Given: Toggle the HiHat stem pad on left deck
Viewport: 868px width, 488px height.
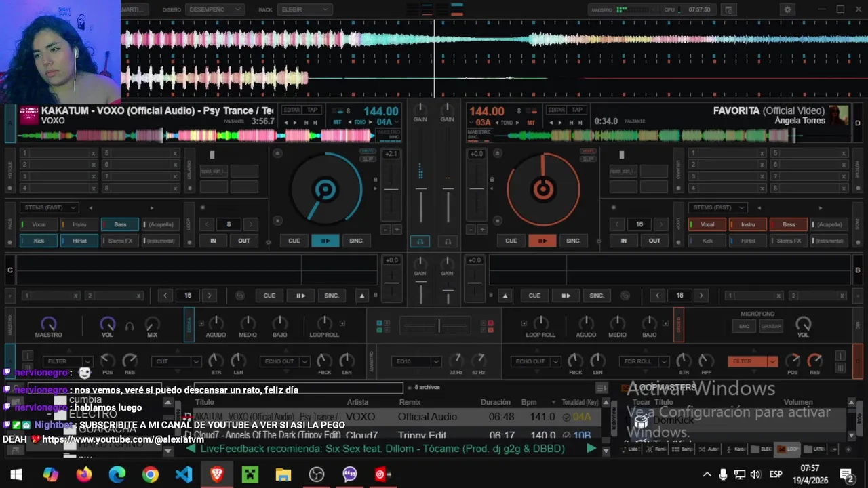Looking at the screenshot, I should [x=79, y=241].
